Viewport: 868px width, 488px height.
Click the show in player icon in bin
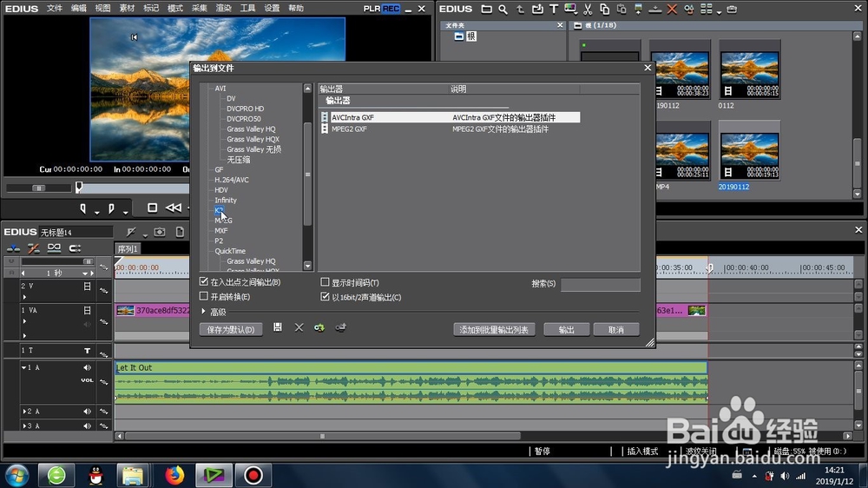tap(638, 9)
